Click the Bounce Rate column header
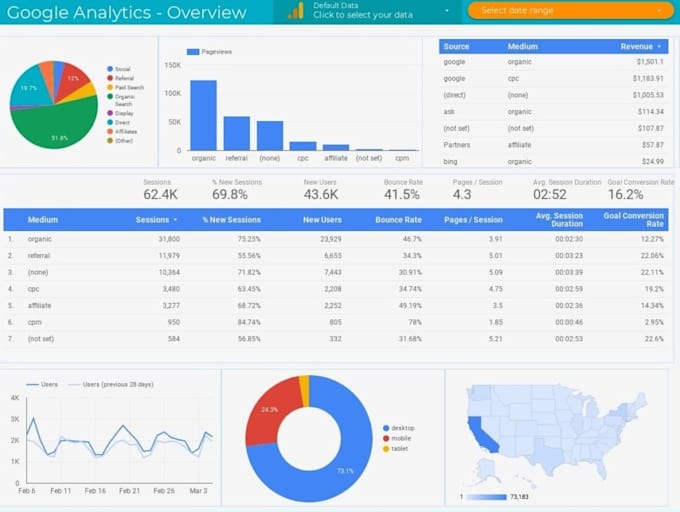Image resolution: width=680 pixels, height=512 pixels. [x=399, y=220]
